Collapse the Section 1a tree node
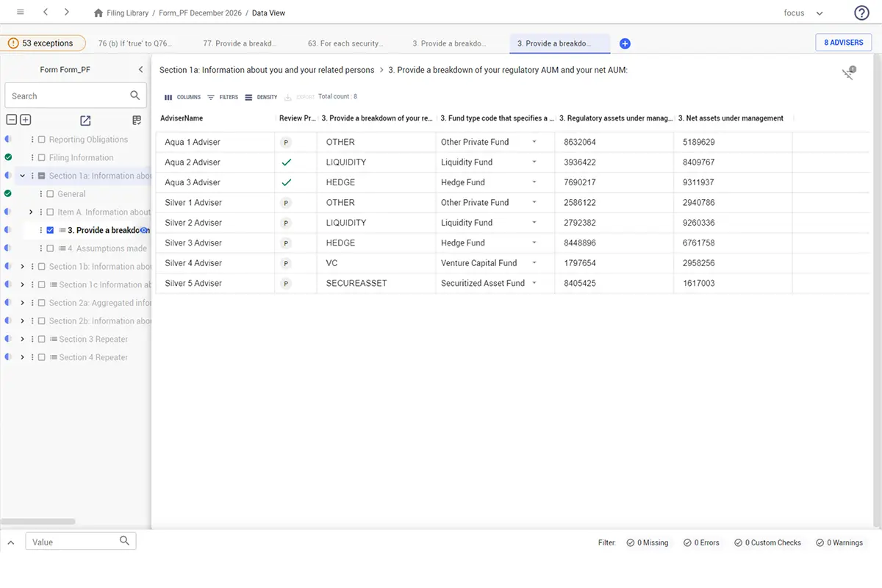 [x=22, y=176]
